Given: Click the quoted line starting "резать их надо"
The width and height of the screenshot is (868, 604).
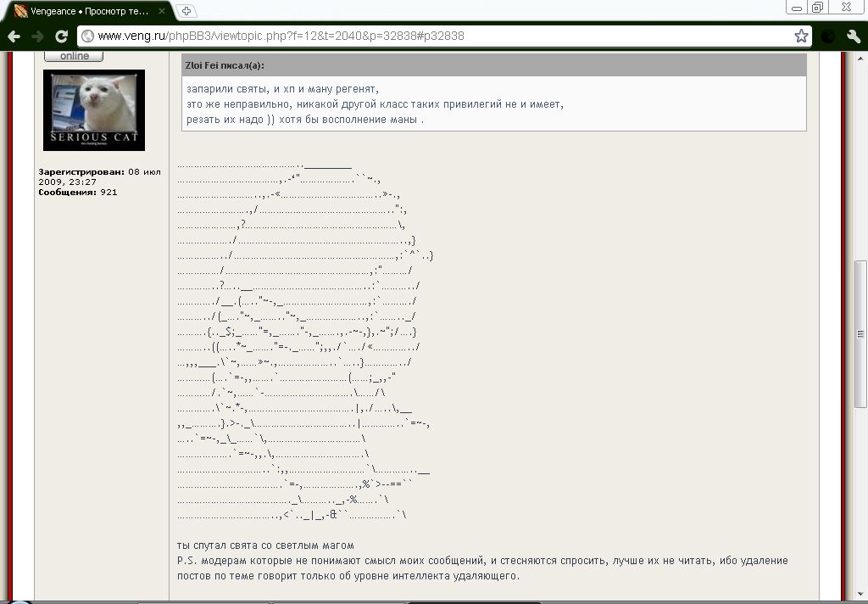Looking at the screenshot, I should [305, 120].
